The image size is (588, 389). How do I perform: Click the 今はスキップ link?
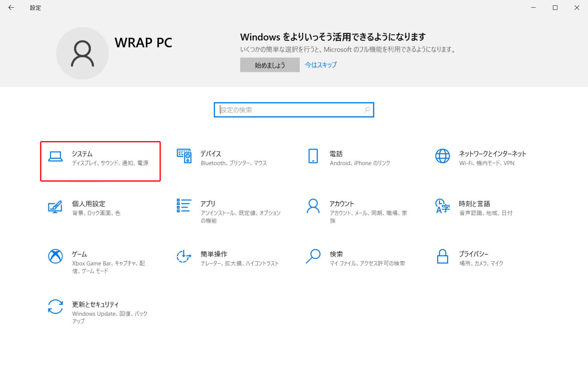tap(320, 65)
